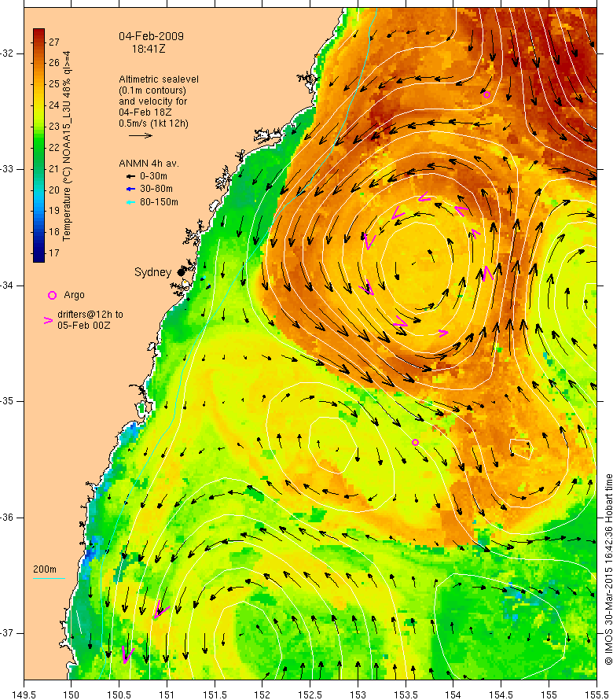The image size is (613, 700).
Task: Click the magenta Argo circle in legend
Action: pos(52,295)
